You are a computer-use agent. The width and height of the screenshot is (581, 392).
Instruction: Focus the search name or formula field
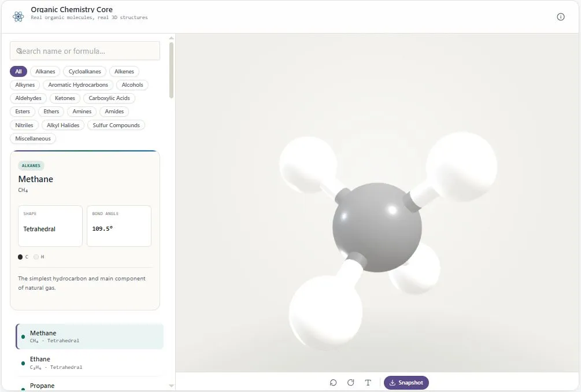[x=85, y=51]
